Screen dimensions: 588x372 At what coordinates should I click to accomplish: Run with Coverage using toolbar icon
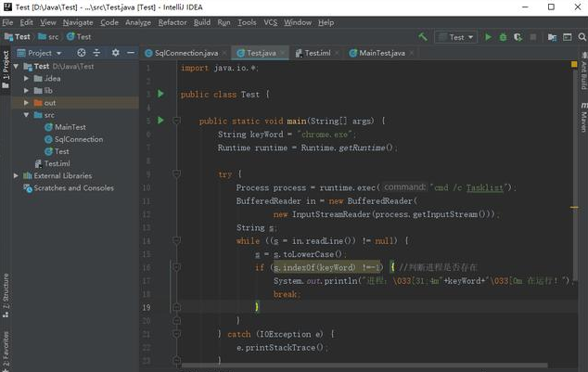(x=517, y=37)
